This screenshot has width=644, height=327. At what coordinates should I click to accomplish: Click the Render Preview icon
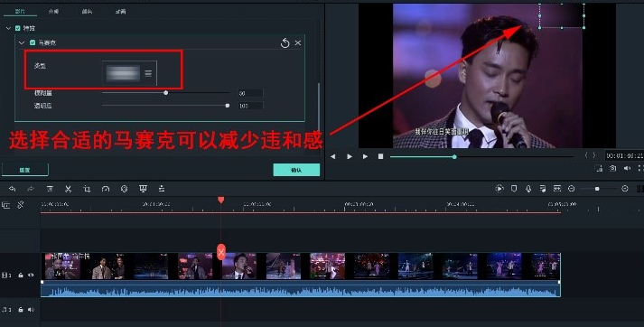coord(499,189)
